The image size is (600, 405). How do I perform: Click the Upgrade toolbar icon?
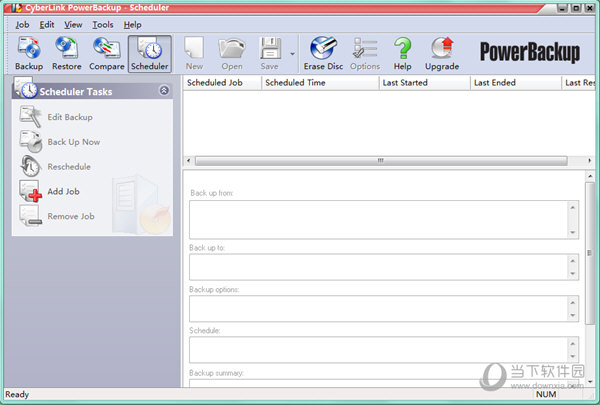pos(442,48)
